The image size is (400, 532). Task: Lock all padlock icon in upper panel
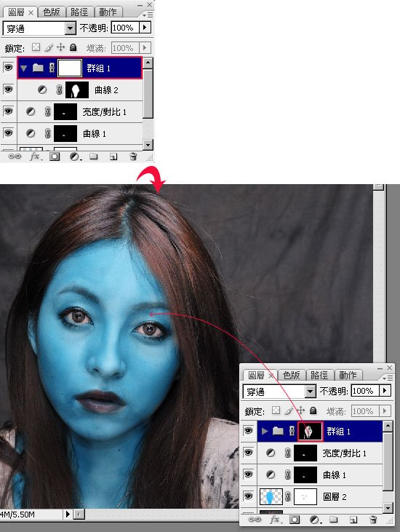pyautogui.click(x=73, y=47)
